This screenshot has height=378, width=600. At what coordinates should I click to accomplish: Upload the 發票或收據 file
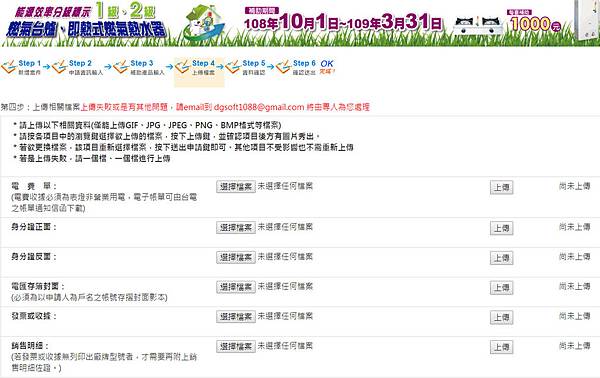[501, 318]
